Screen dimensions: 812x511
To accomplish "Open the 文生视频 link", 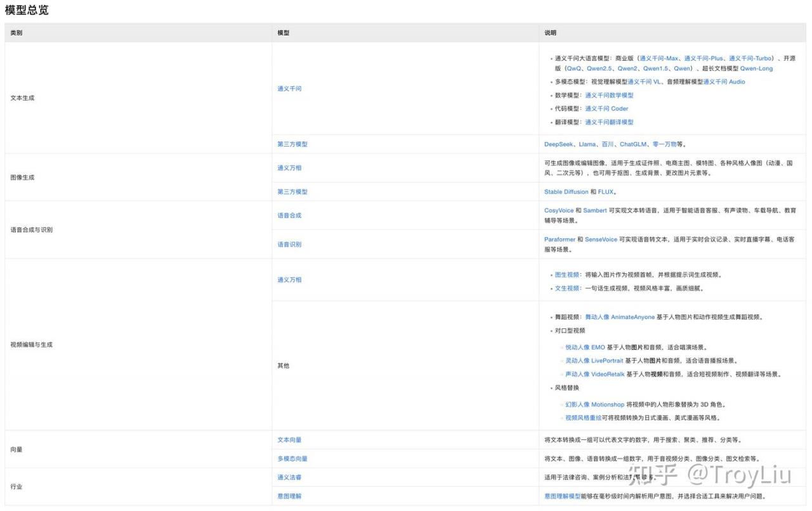I will [567, 288].
